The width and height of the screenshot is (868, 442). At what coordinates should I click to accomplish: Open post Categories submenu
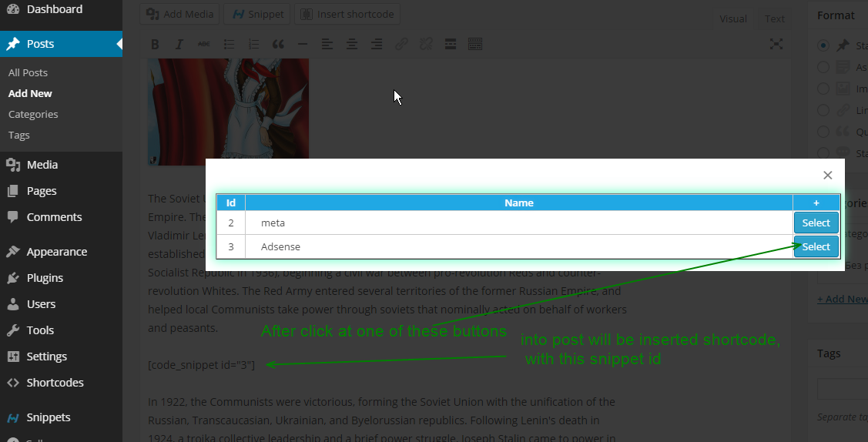32,114
